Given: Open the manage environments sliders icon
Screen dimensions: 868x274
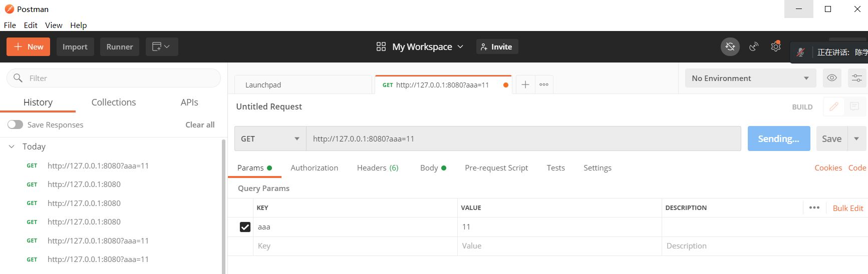Looking at the screenshot, I should [856, 78].
